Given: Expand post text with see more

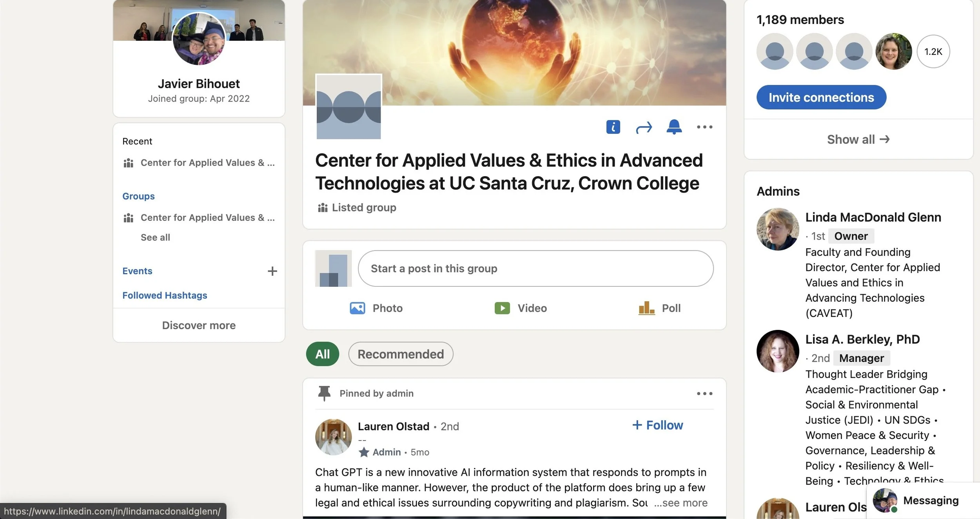Looking at the screenshot, I should click(681, 503).
